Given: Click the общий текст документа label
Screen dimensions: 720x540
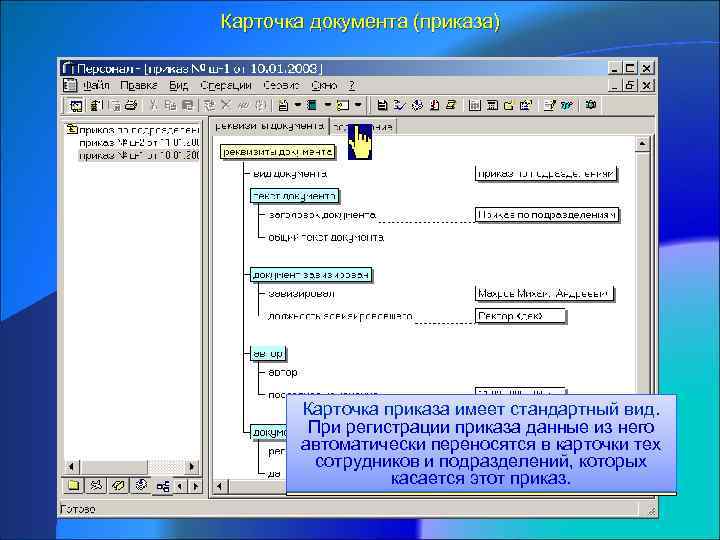Looking at the screenshot, I should tap(326, 237).
